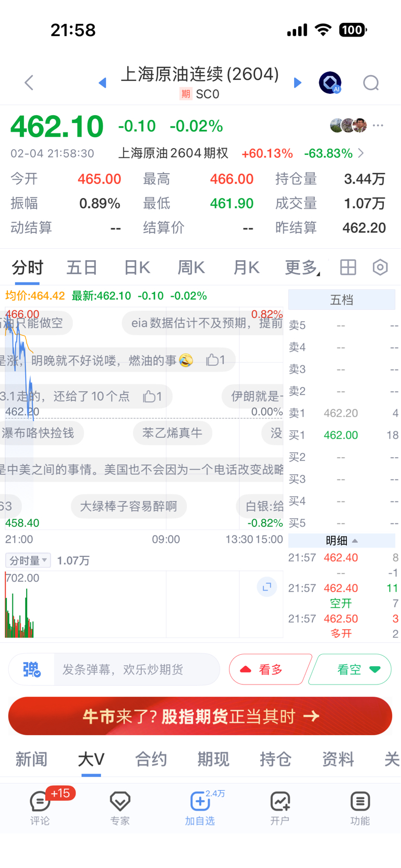
Task: Tap the search magnifier icon
Action: [x=371, y=83]
